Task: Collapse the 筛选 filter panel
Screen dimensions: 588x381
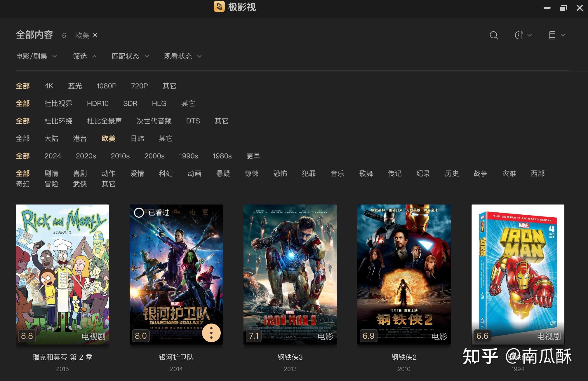Action: [85, 56]
